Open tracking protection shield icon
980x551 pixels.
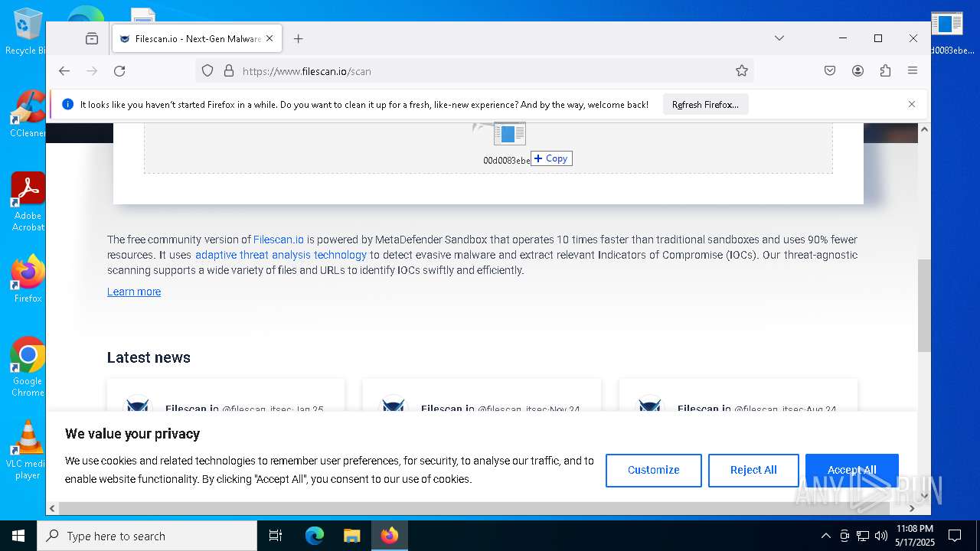point(207,71)
